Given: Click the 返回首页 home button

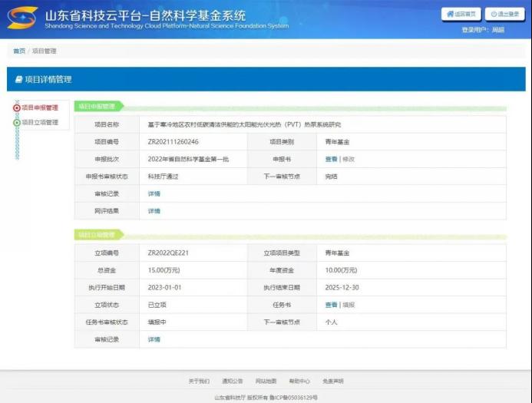Looking at the screenshot, I should (x=461, y=14).
